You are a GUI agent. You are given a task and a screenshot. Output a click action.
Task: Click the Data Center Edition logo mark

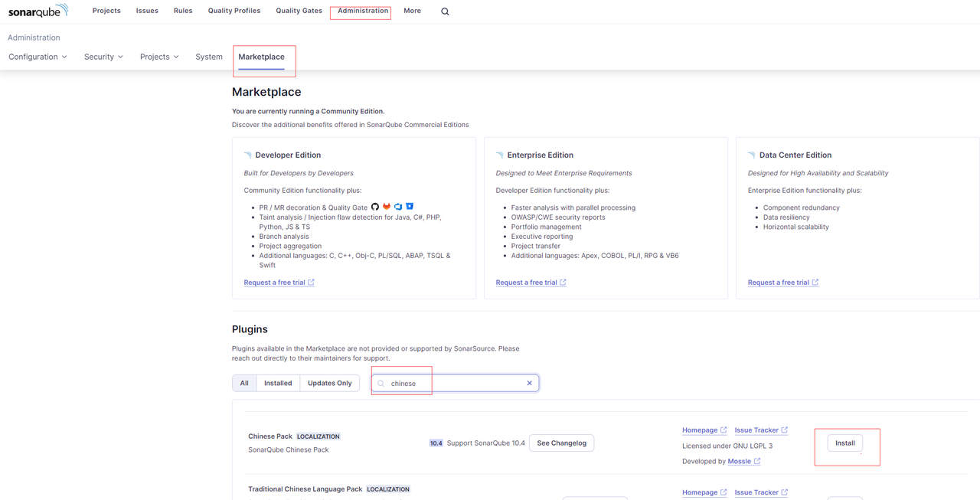point(751,155)
